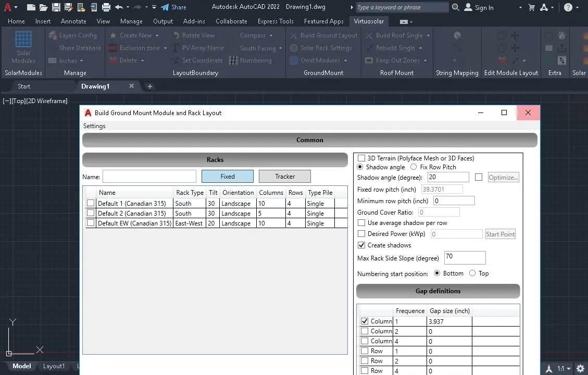Viewport: 588px width, 375px height.
Task: Click the Redo arrow icon
Action: (137, 7)
